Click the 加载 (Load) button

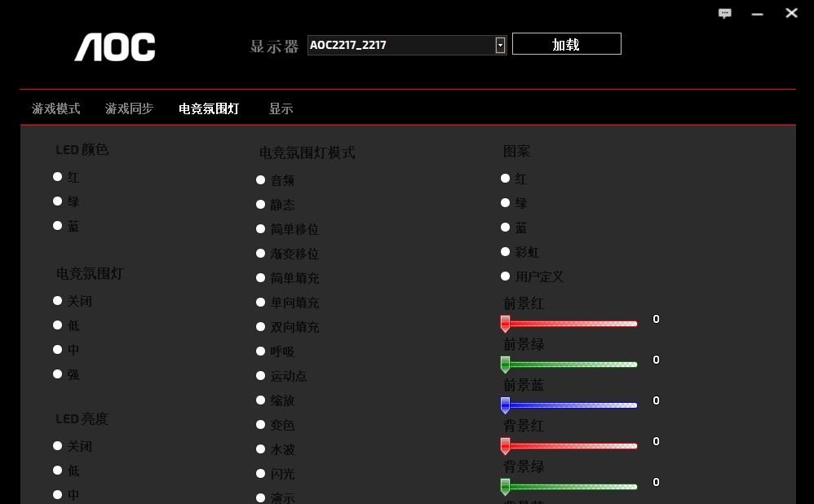(x=566, y=44)
